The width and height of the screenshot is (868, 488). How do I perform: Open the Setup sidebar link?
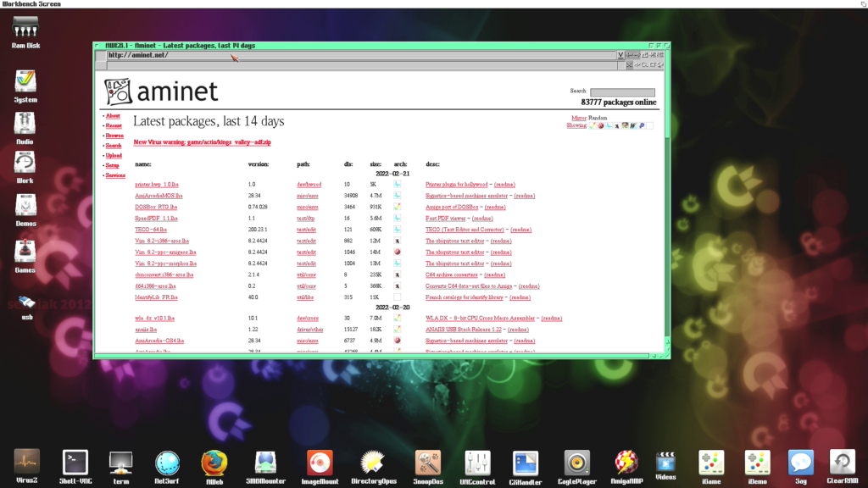[x=113, y=165]
